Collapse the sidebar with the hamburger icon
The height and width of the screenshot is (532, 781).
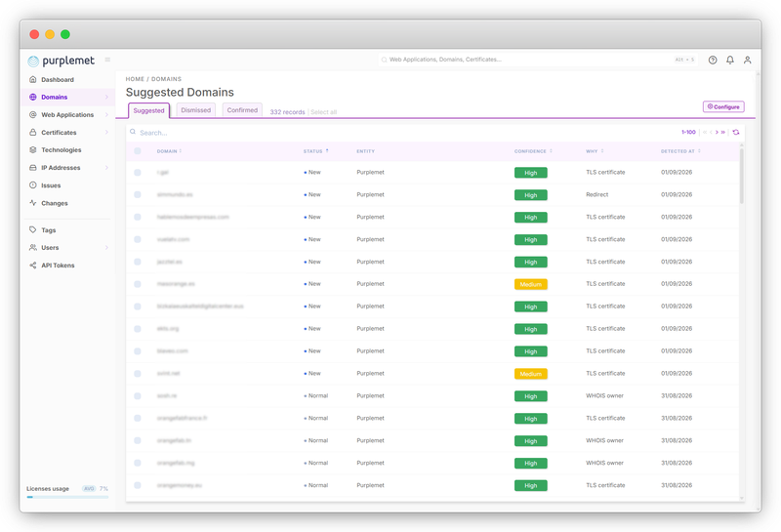[x=107, y=60]
